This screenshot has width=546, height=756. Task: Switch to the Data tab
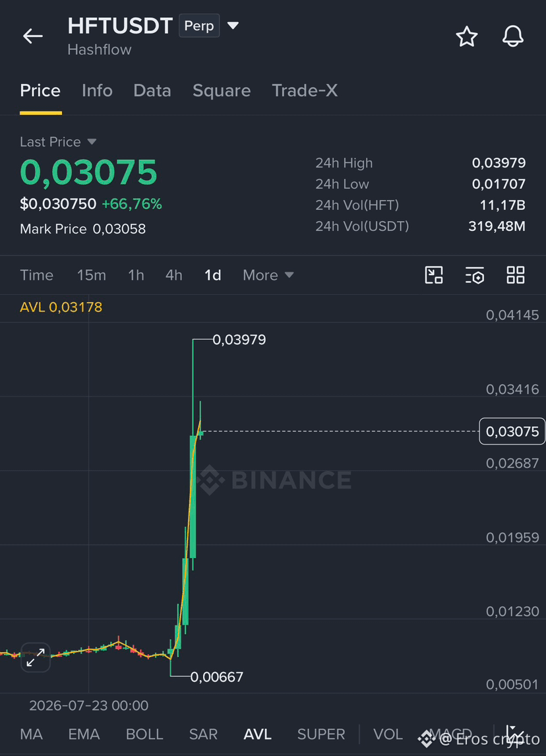pos(152,90)
